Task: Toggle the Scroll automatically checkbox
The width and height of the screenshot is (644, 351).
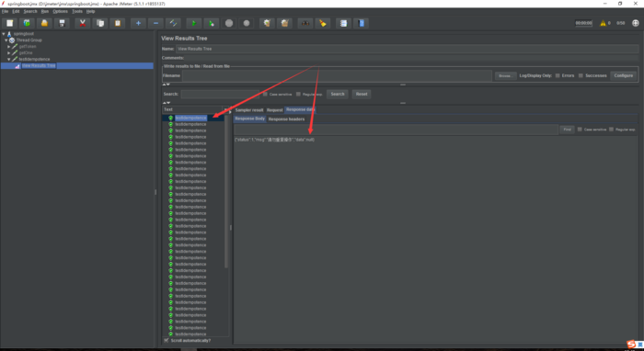Action: click(x=167, y=340)
